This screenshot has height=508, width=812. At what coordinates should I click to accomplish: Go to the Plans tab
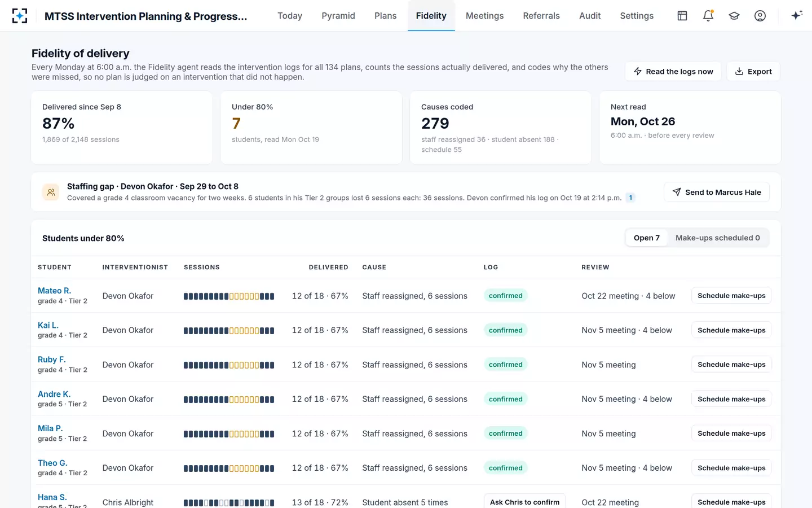386,16
